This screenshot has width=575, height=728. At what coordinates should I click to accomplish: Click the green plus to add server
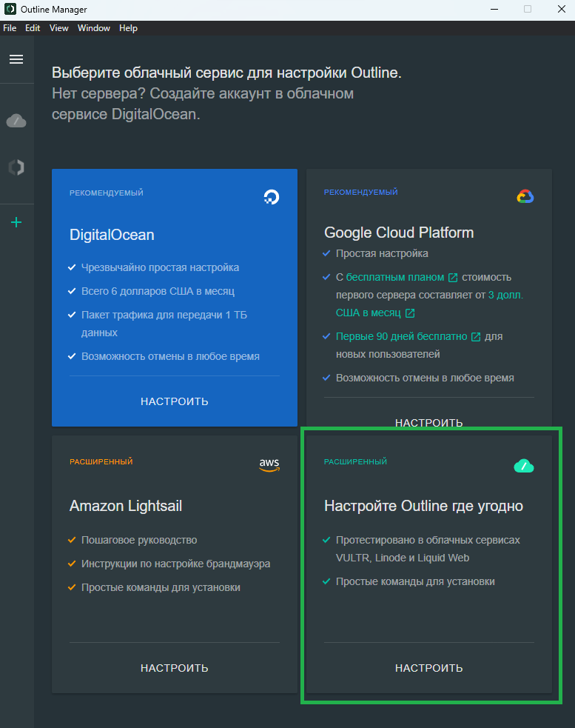pos(16,222)
